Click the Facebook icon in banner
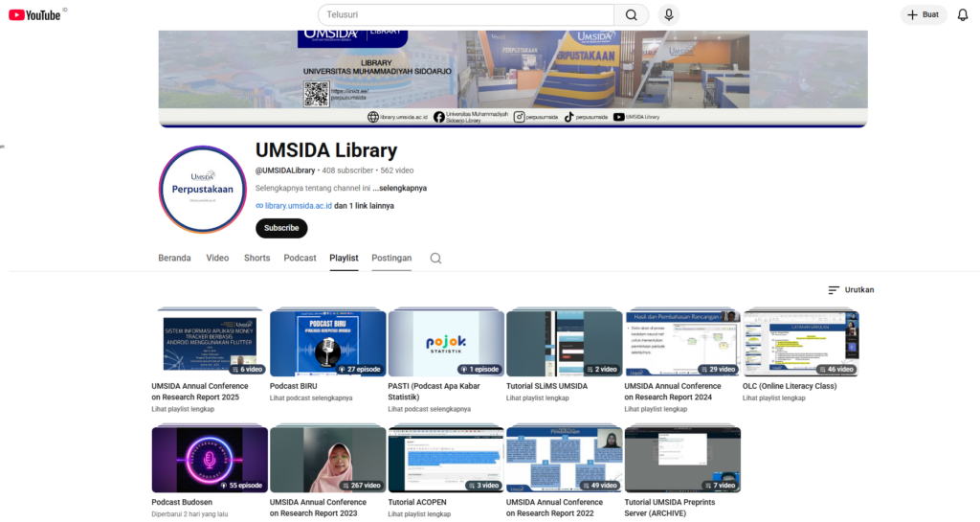The height and width of the screenshot is (522, 980). tap(438, 117)
